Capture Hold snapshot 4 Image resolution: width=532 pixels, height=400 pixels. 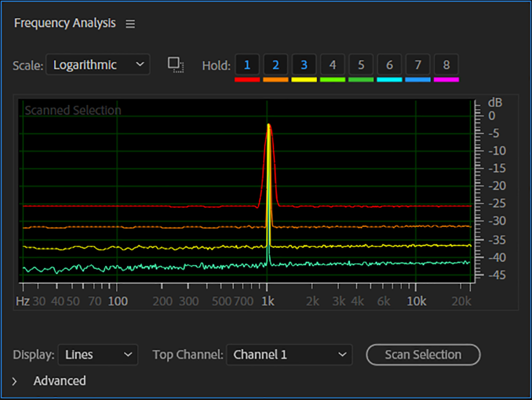(332, 64)
